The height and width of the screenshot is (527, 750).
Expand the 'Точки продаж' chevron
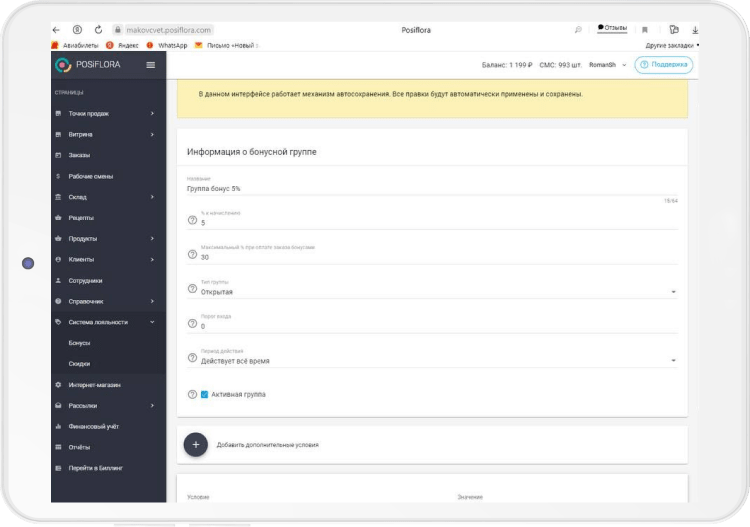coord(152,113)
